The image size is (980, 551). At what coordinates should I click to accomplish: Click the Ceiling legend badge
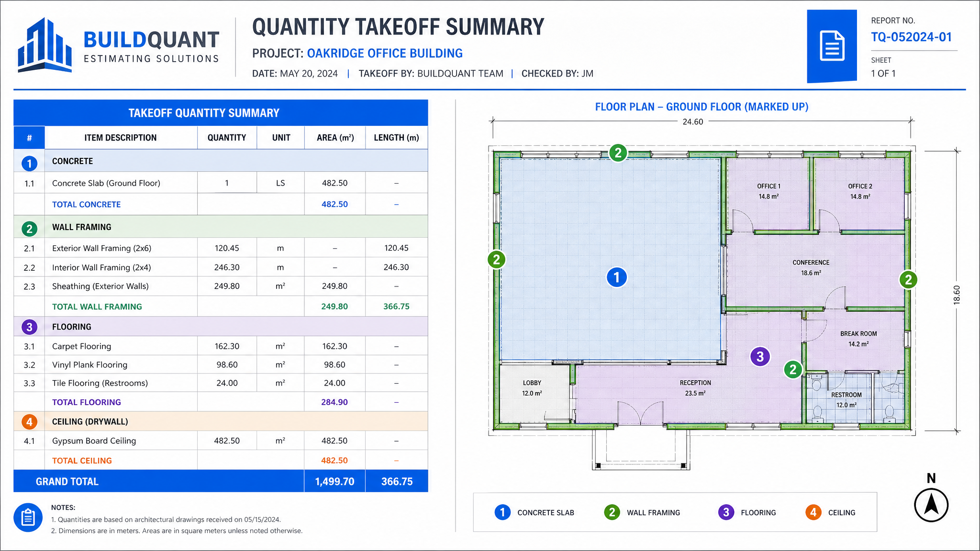point(813,512)
